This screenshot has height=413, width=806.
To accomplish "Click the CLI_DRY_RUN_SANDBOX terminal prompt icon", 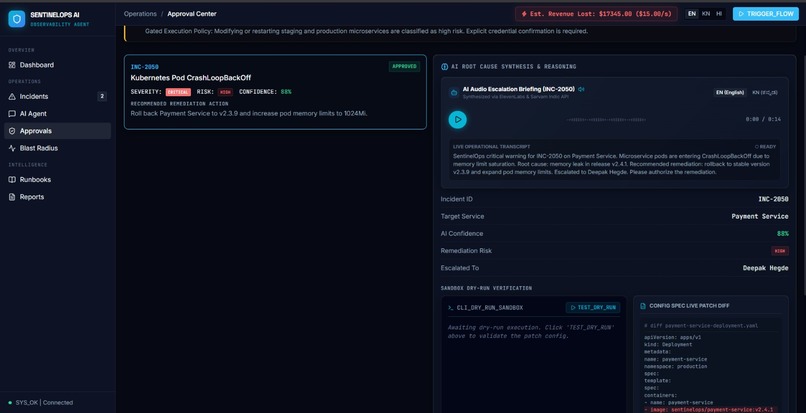I will 451,308.
